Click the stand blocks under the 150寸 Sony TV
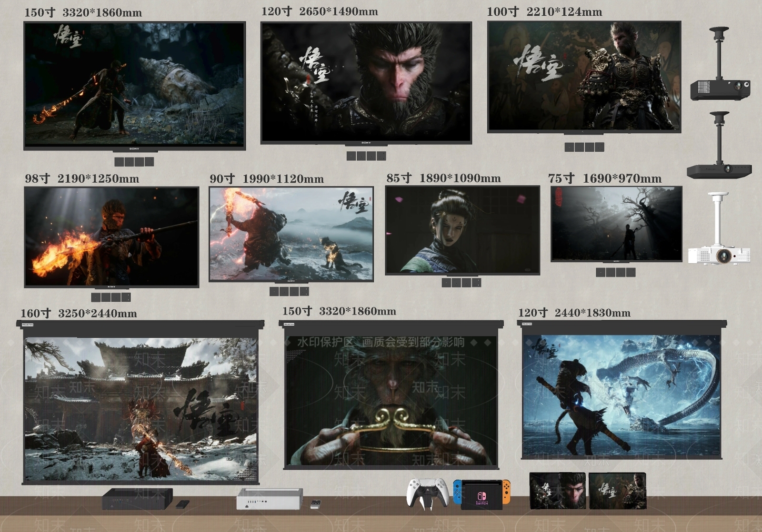The width and height of the screenshot is (762, 532). [x=134, y=162]
